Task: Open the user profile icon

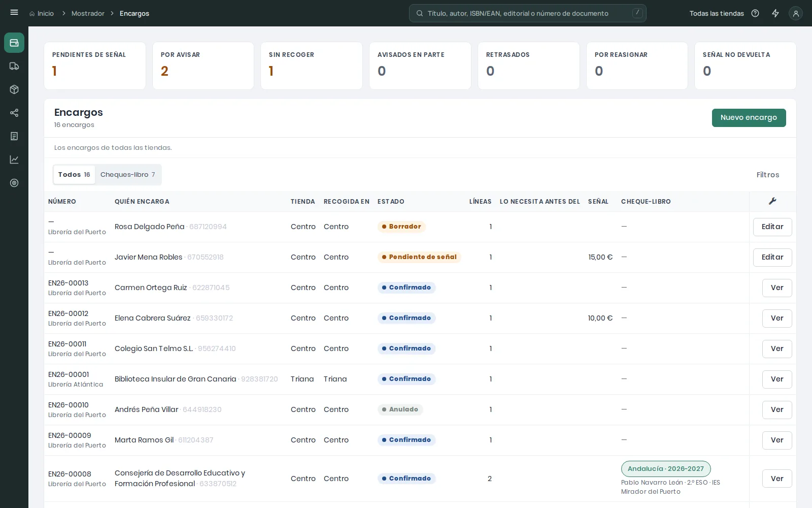Action: (796, 13)
